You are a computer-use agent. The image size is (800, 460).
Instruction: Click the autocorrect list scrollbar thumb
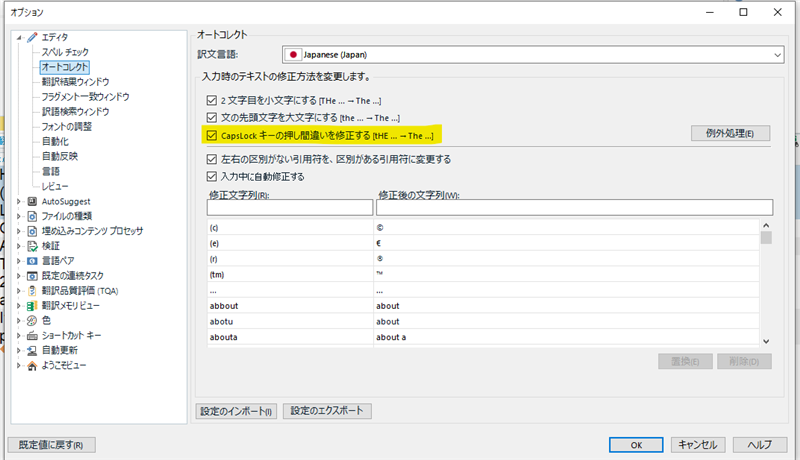tap(766, 238)
